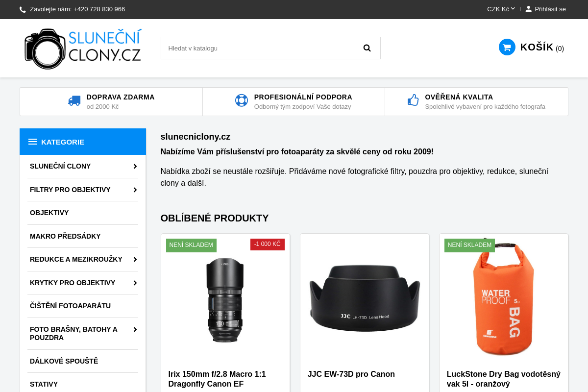Click the Doprava zdarma text

click(121, 97)
